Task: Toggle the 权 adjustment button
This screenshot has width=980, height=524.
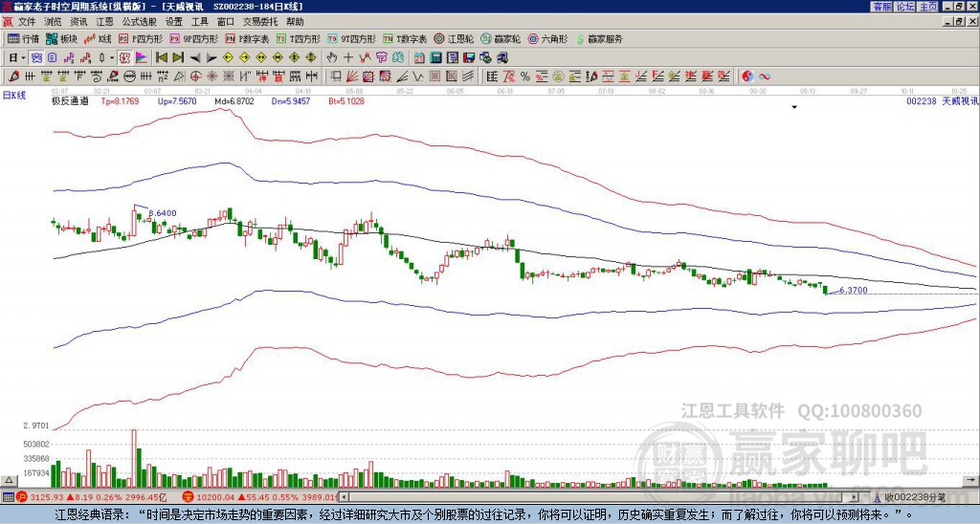Action: pyautogui.click(x=123, y=58)
